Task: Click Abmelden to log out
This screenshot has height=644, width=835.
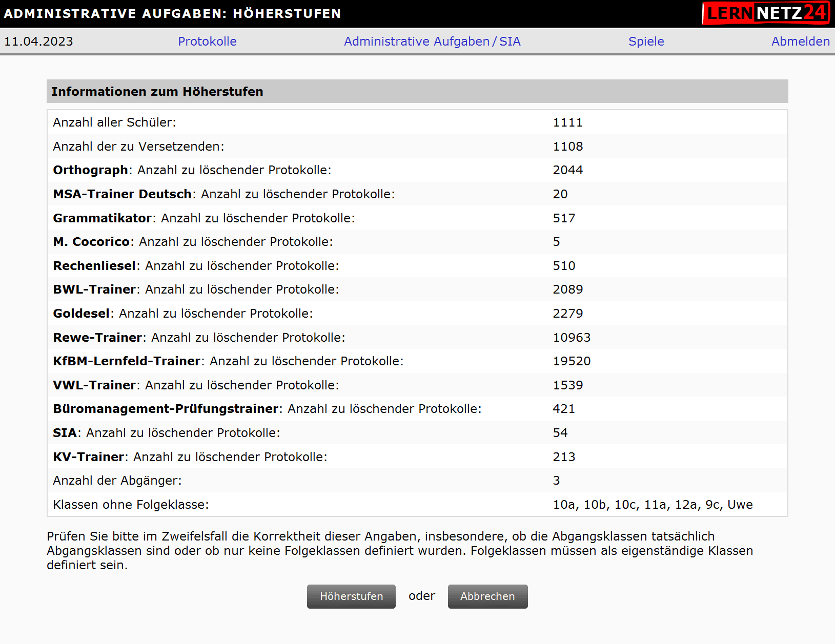Action: pos(800,41)
